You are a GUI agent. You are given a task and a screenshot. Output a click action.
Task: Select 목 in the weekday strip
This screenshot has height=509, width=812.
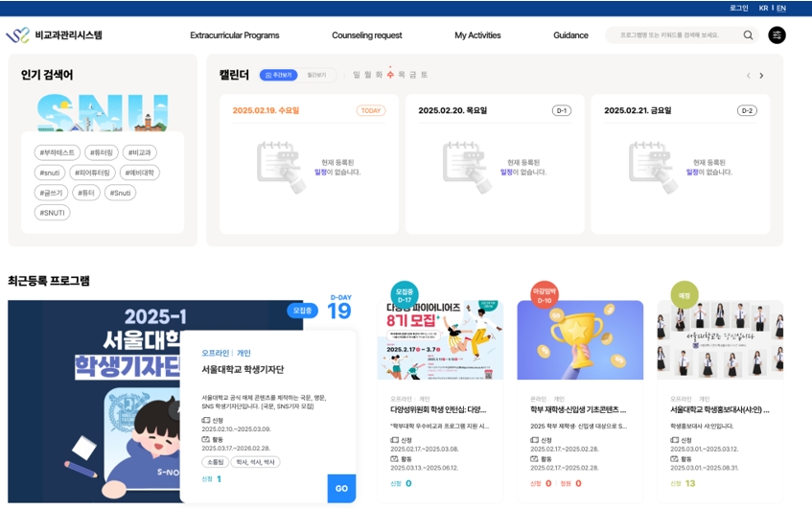point(402,75)
